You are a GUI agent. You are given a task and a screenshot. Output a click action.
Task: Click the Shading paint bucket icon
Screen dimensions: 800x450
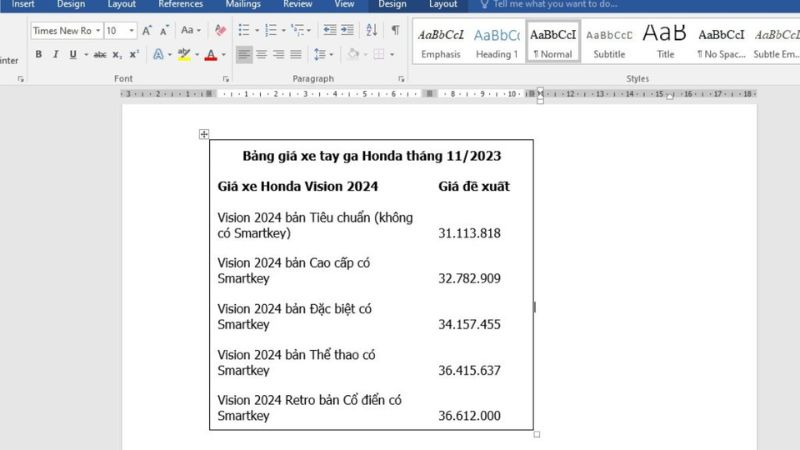point(353,54)
